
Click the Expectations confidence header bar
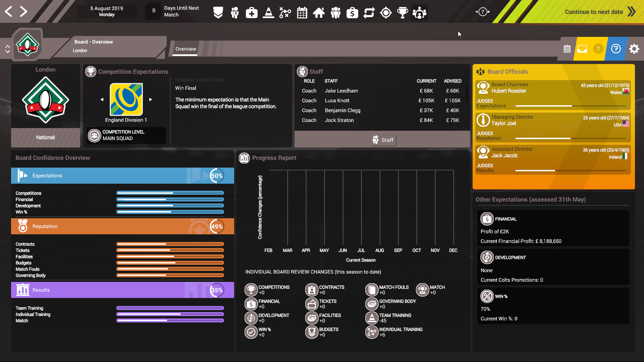click(x=122, y=176)
